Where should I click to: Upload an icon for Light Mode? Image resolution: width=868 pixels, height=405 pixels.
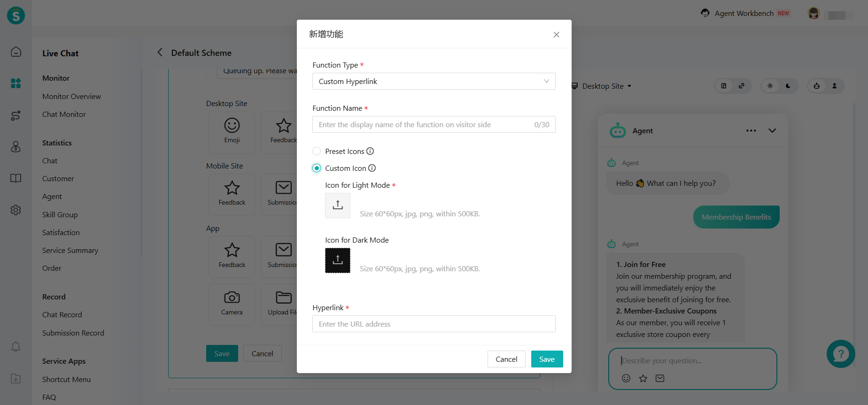pos(338,206)
